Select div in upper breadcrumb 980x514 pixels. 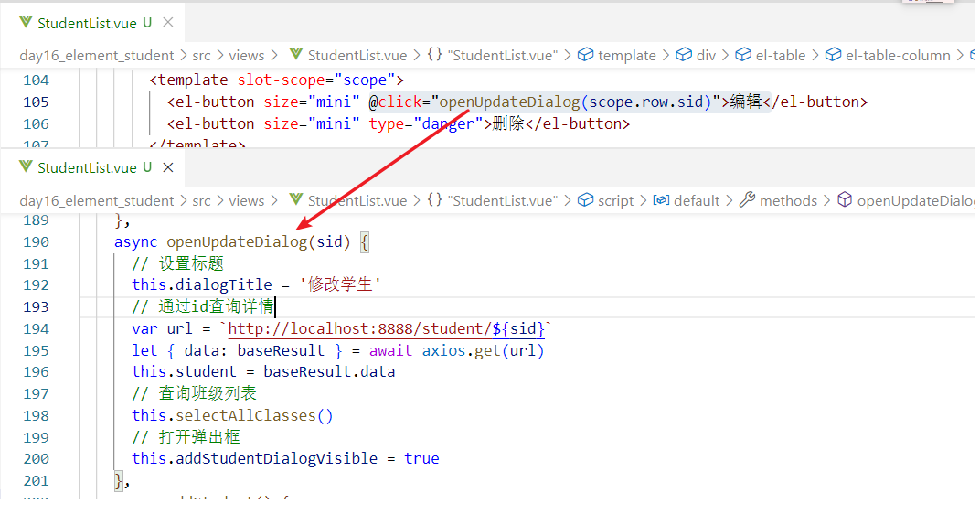click(x=706, y=56)
